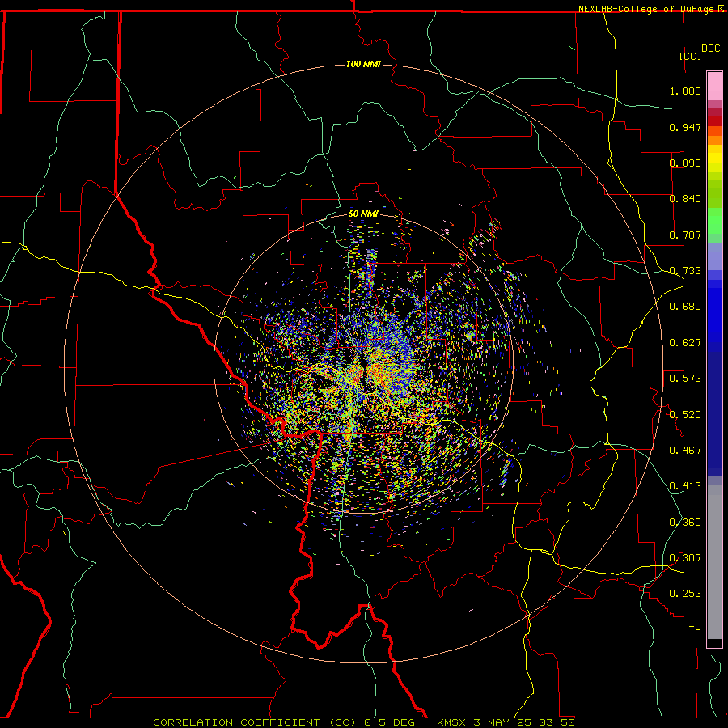Click the 0.840 scale value
This screenshot has height=728, width=728.
pyautogui.click(x=685, y=199)
